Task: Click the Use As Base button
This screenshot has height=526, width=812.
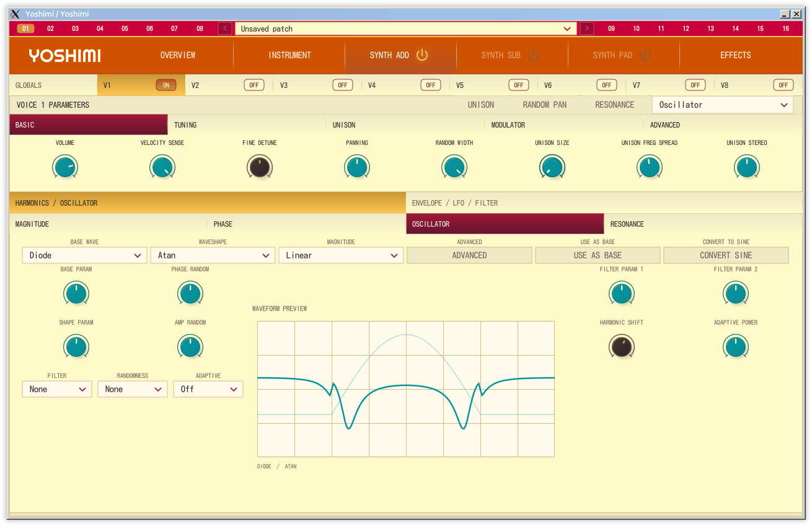Action: tap(598, 255)
